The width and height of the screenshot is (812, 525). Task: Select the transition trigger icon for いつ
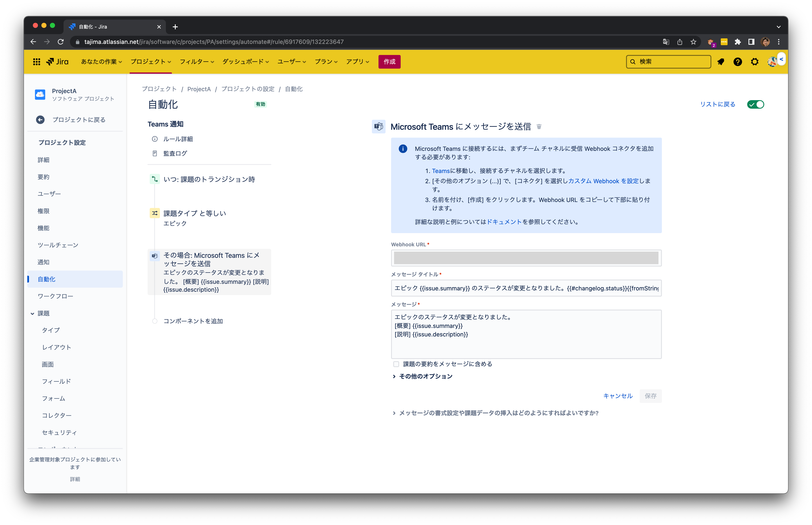coord(155,179)
